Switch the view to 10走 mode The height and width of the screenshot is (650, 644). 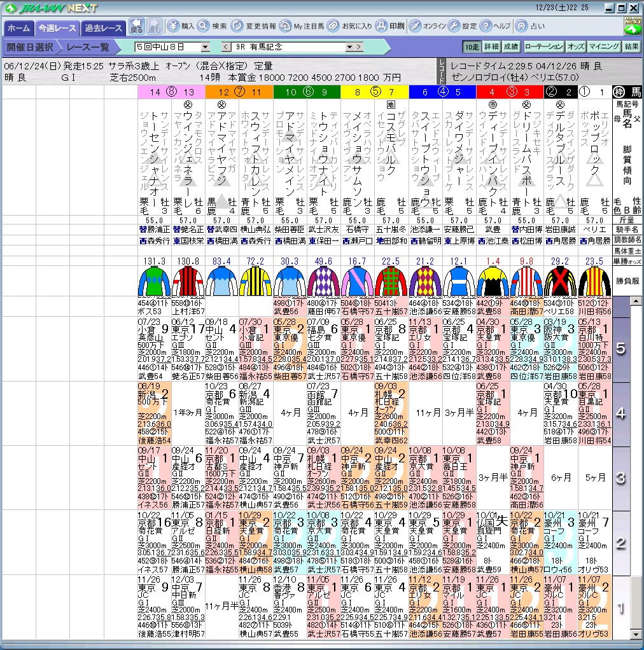coord(472,46)
